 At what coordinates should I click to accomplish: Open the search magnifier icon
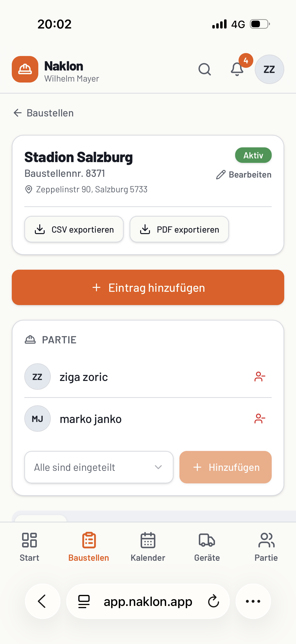coord(205,69)
